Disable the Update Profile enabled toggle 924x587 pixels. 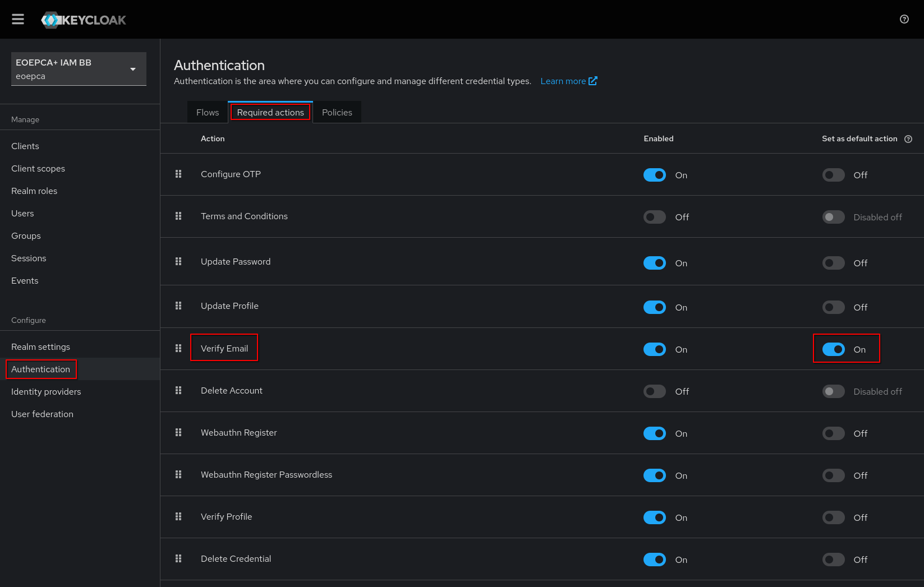coord(654,307)
